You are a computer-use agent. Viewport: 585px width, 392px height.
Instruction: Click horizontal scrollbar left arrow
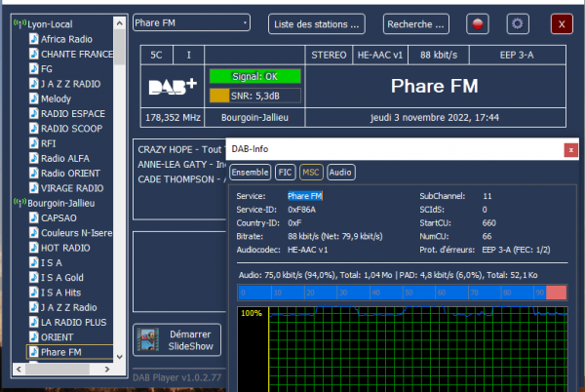pos(19,370)
